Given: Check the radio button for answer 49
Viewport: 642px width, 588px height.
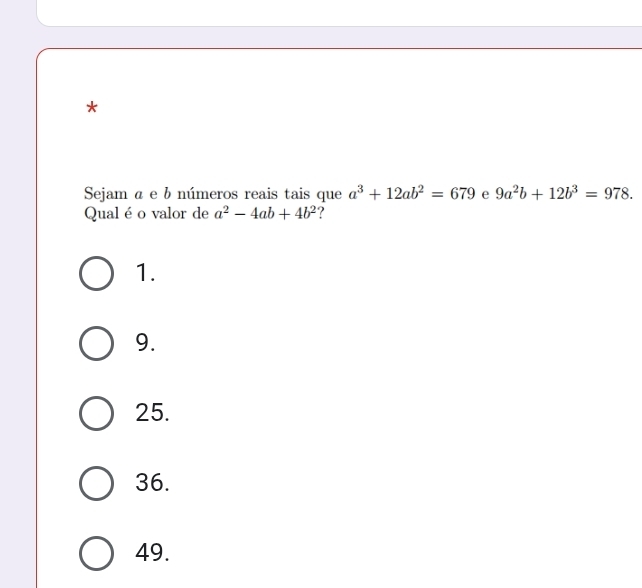Looking at the screenshot, I should point(96,551).
